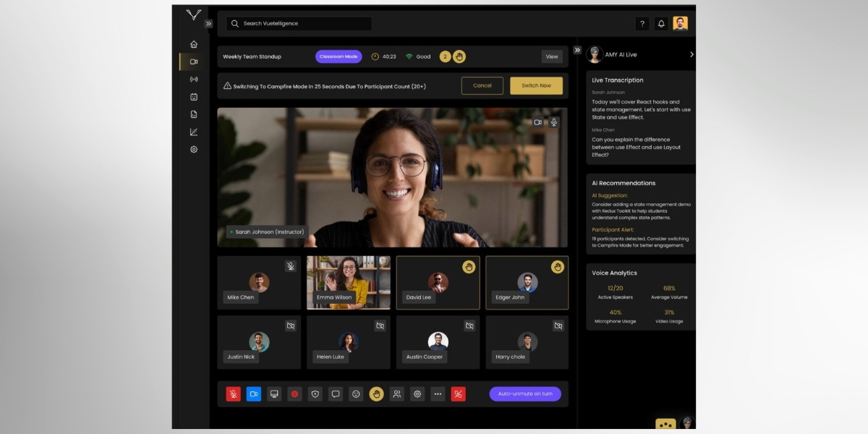
Task: Mute your microphone in bottom toolbar
Action: 233,394
